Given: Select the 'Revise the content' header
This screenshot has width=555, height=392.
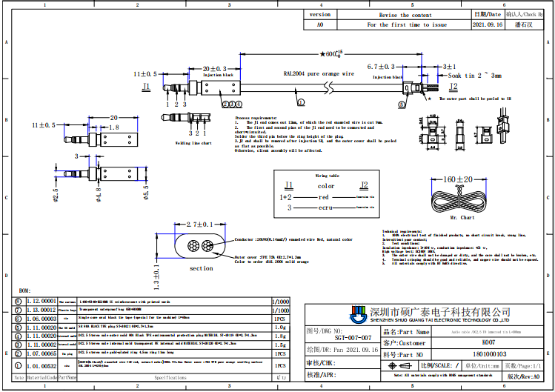Looking at the screenshot, I should click(405, 15).
